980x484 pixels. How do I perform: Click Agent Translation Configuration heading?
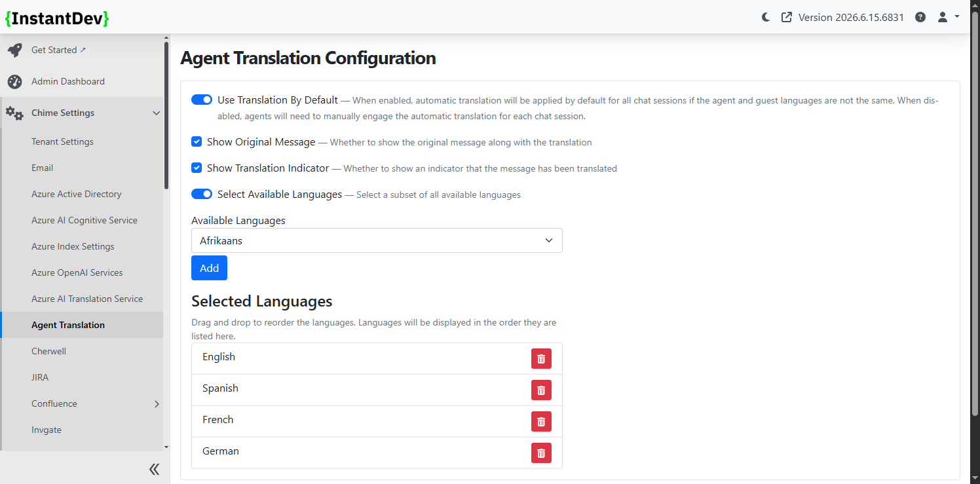tap(308, 58)
